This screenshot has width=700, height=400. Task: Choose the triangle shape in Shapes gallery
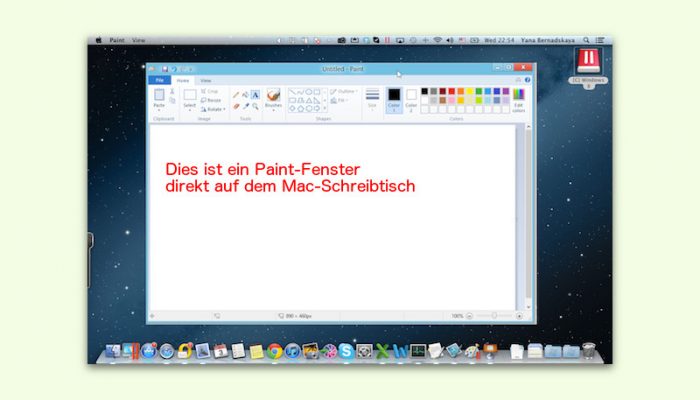(x=308, y=100)
